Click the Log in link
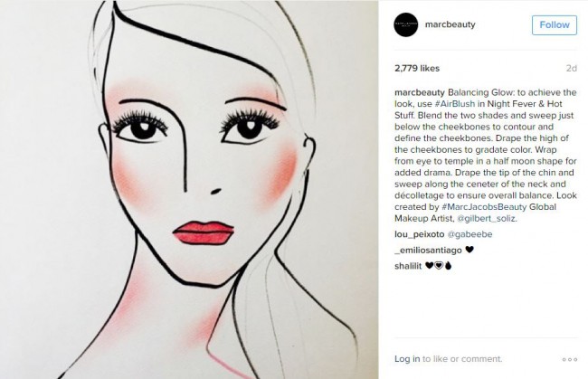This screenshot has width=588, height=379. coord(407,359)
